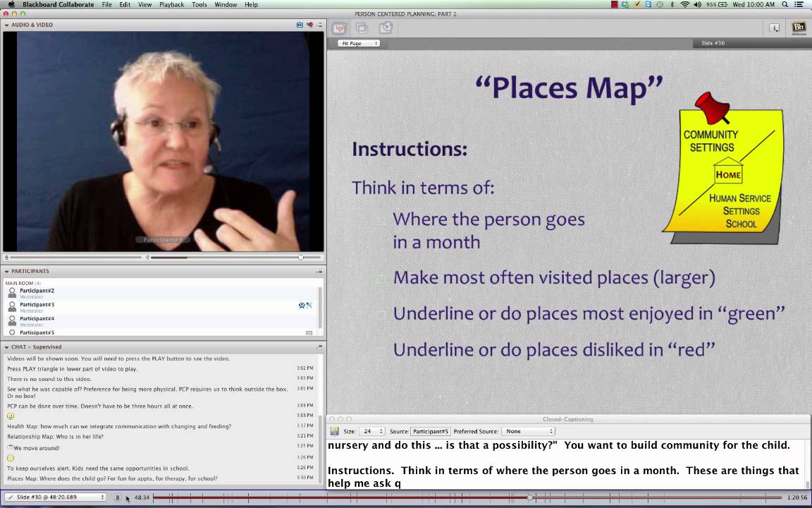Screen dimensions: 812x508
Task: Open the File menu
Action: coord(106,4)
